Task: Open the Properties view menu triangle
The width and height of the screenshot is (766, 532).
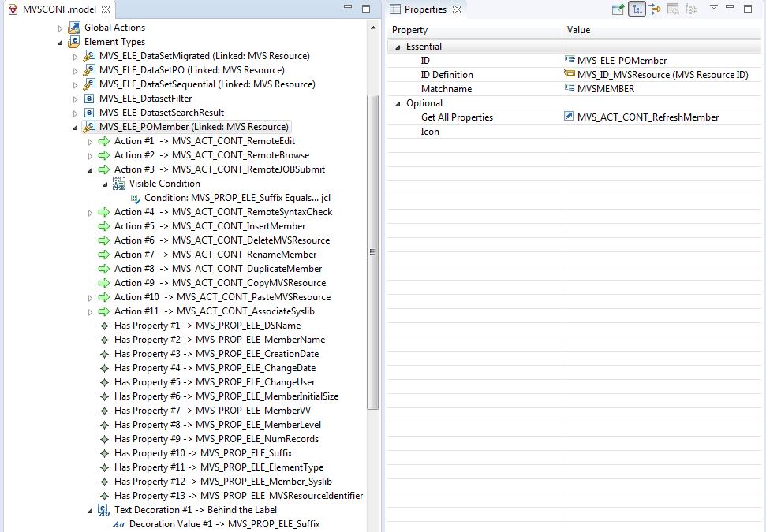Action: tap(713, 8)
